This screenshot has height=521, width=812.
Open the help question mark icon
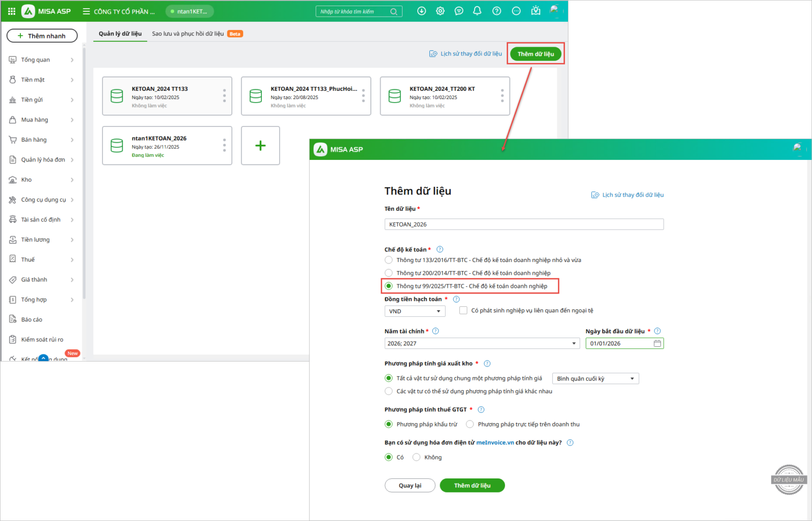tap(496, 11)
